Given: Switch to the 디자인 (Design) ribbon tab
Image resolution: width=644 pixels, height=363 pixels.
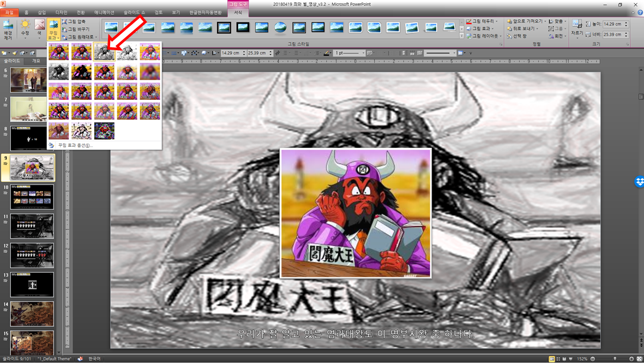Looking at the screenshot, I should pos(61,13).
